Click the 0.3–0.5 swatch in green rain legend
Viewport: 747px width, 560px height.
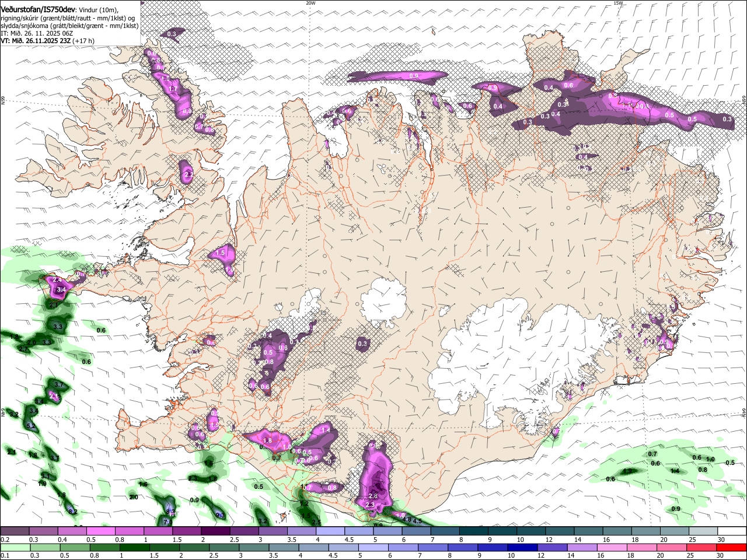click(45, 547)
